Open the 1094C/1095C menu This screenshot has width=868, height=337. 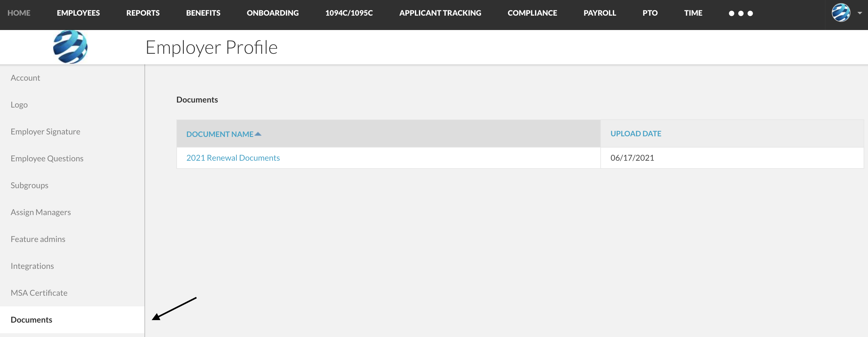coord(349,13)
